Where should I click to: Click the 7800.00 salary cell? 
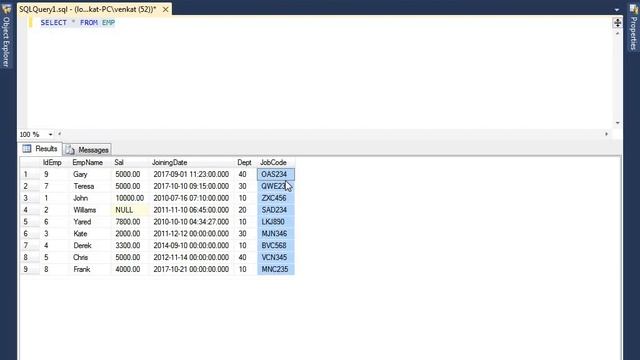click(130, 222)
